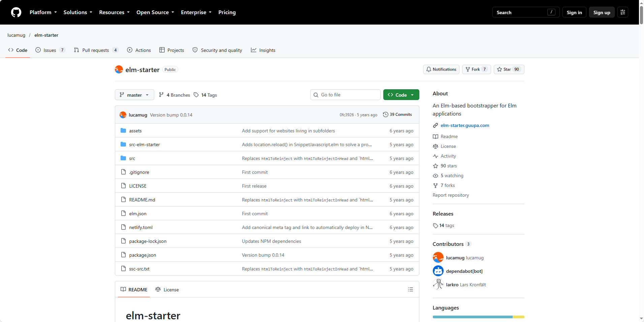Open the Pricing page
The width and height of the screenshot is (644, 322).
click(227, 12)
